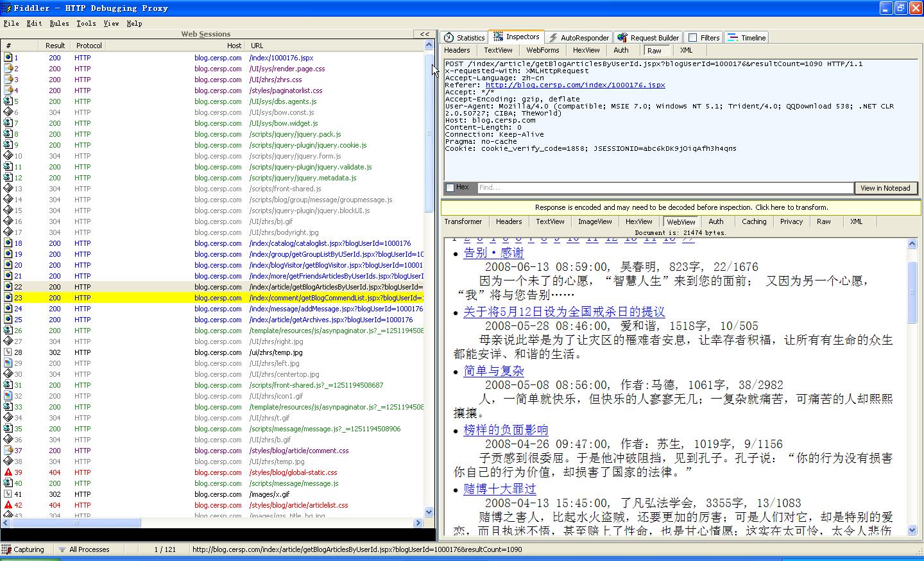Click the WebView scroll down arrow
The height and width of the screenshot is (561, 924).
pyautogui.click(x=913, y=530)
